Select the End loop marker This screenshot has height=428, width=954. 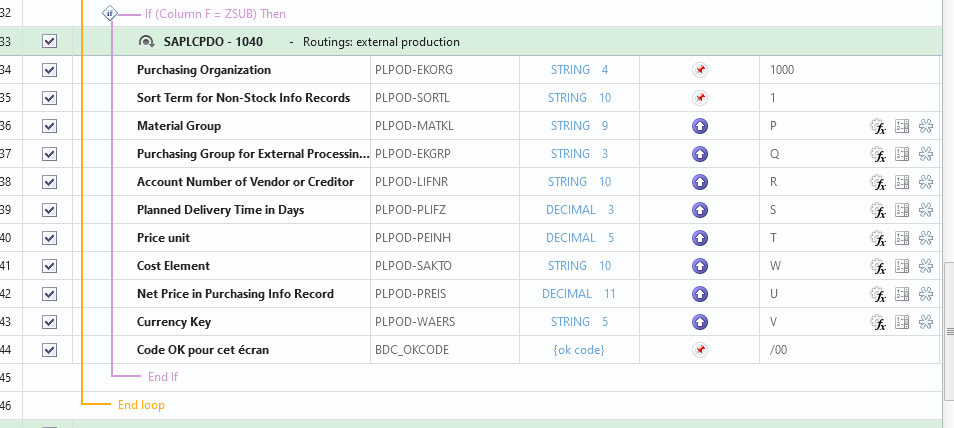point(141,405)
